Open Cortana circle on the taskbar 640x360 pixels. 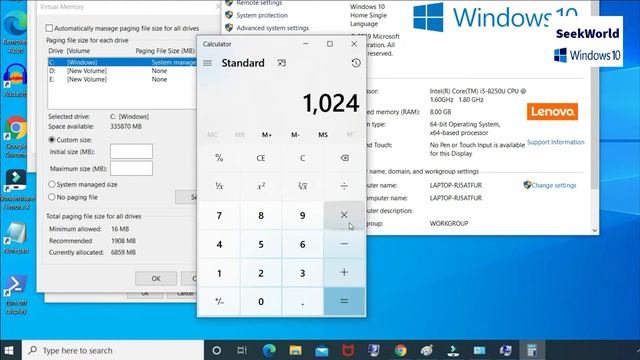(217, 350)
